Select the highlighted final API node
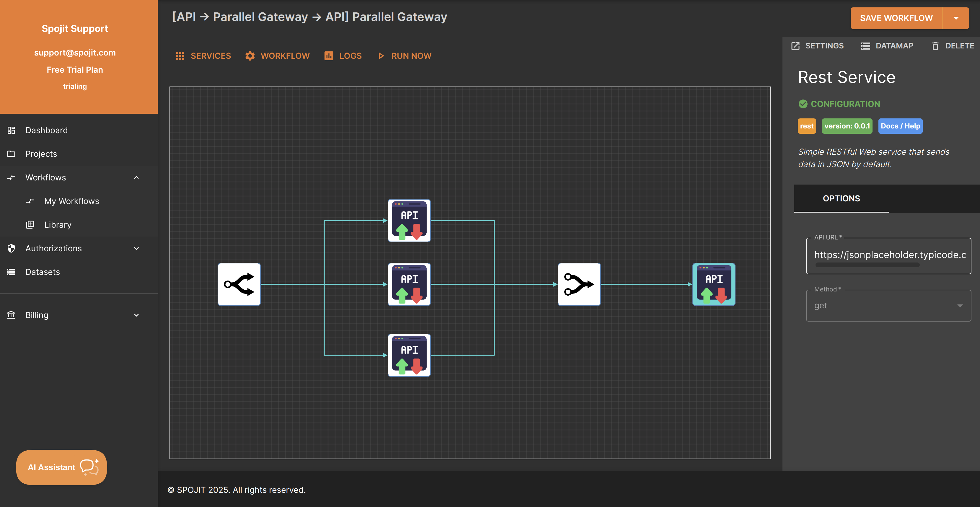980x507 pixels. click(x=714, y=284)
